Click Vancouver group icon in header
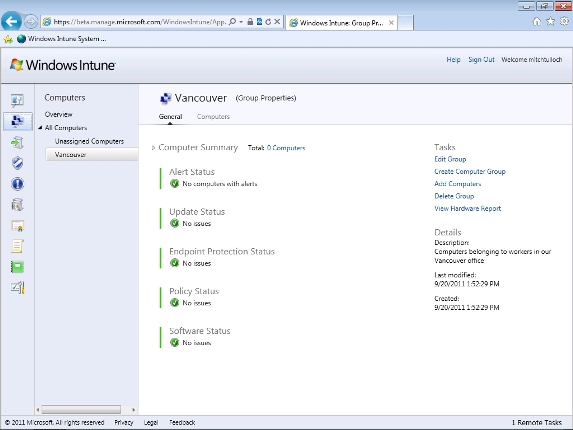The height and width of the screenshot is (430, 573). tap(166, 98)
